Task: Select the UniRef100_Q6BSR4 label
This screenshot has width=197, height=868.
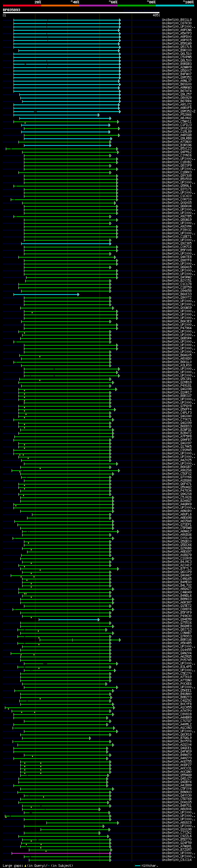Action: (x=177, y=338)
